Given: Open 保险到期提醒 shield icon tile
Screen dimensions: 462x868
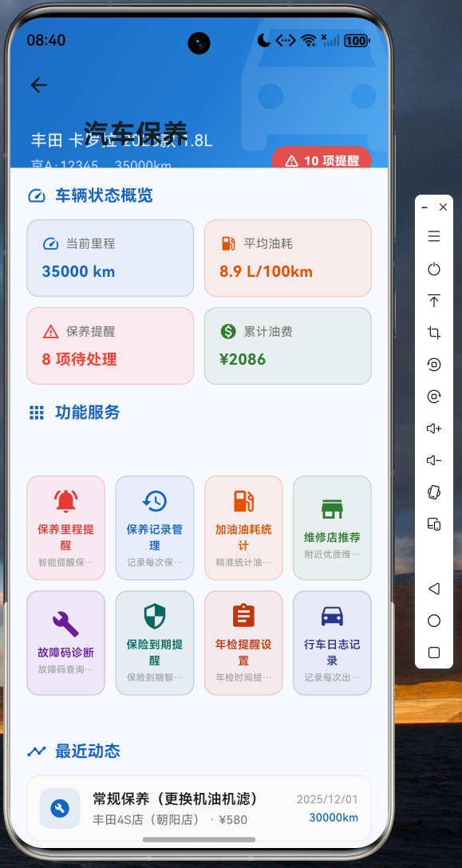Looking at the screenshot, I should [155, 643].
